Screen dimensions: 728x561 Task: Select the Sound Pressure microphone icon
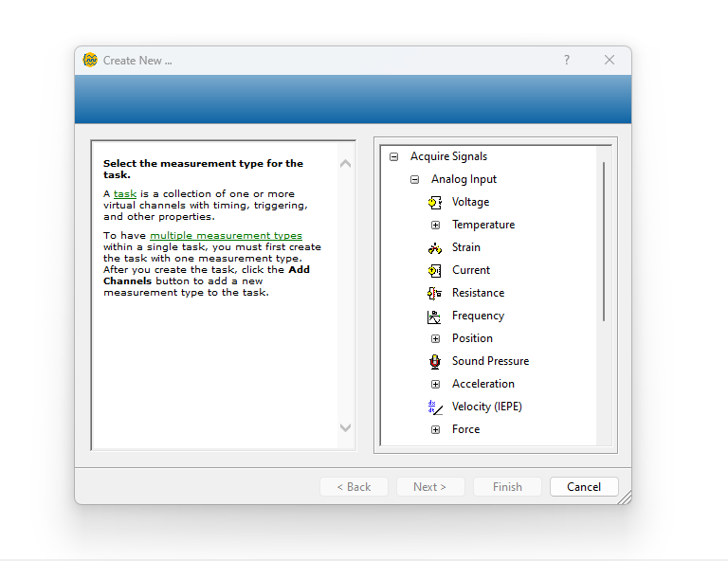click(434, 361)
